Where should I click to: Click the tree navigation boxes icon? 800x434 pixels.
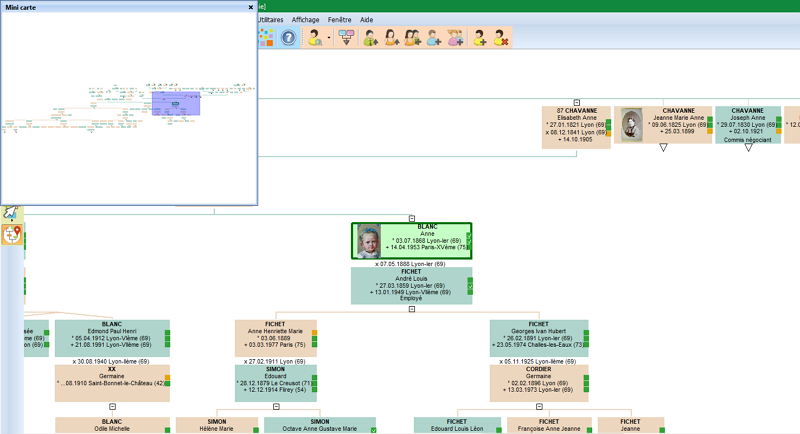[x=346, y=37]
